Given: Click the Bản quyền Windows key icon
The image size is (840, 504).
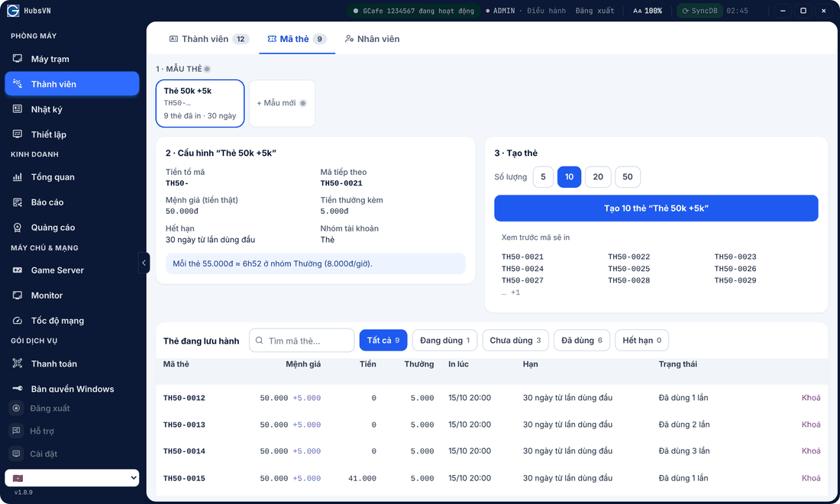Looking at the screenshot, I should (17, 389).
